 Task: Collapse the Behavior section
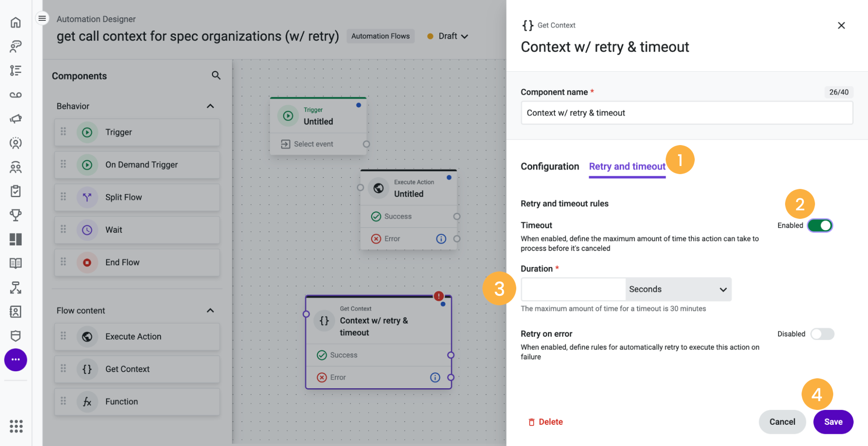click(x=210, y=106)
